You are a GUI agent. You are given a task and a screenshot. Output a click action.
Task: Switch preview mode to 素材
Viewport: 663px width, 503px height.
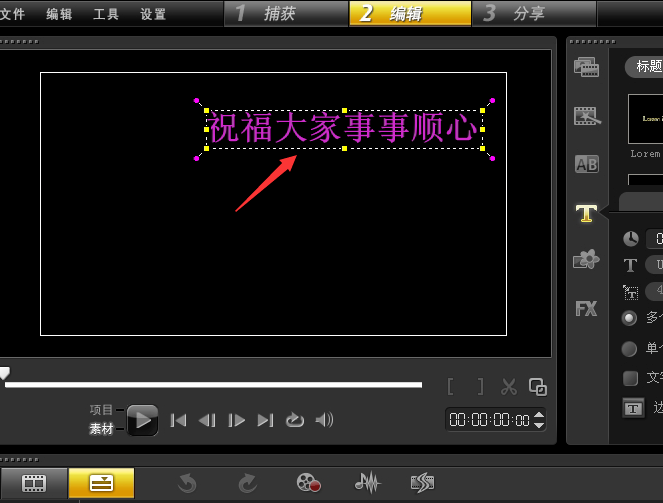tap(101, 429)
